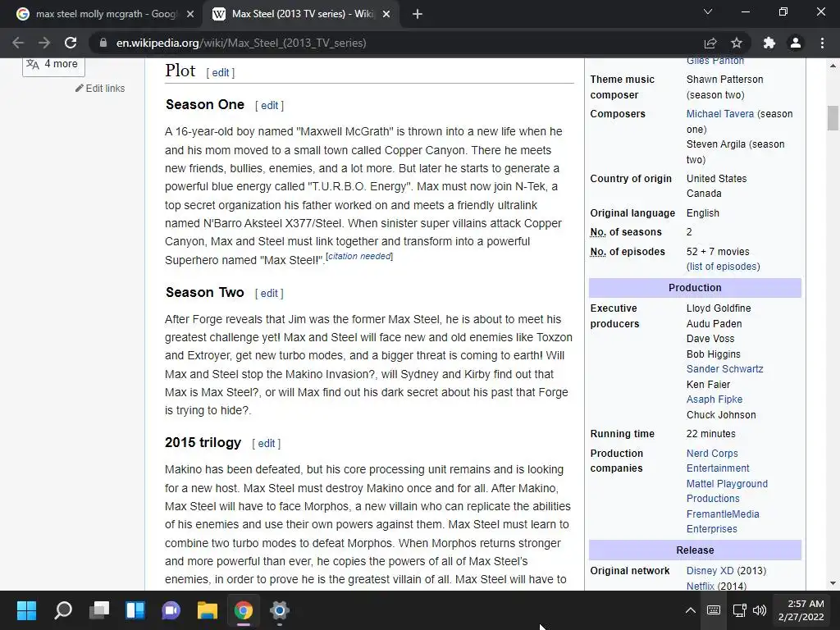Open Task View on taskbar
The width and height of the screenshot is (840, 630).
click(x=99, y=610)
